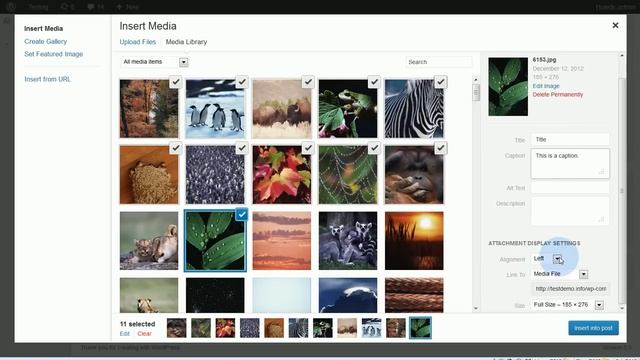Viewport: 640px width, 360px height.
Task: Click the Title input field
Action: tap(570, 140)
